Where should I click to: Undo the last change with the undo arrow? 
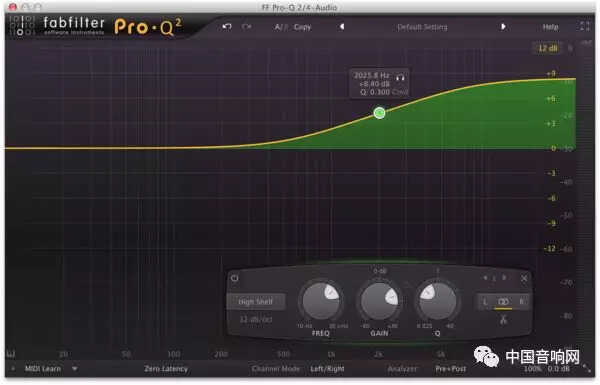tap(227, 27)
